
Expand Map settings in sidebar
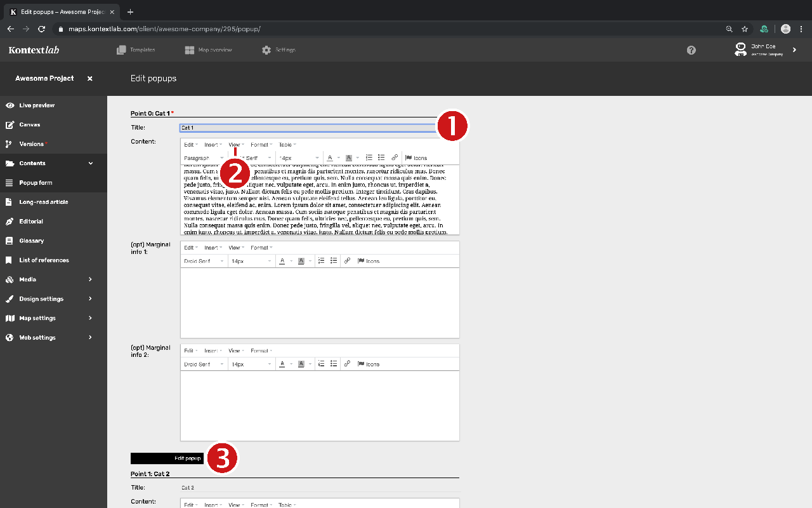(x=91, y=318)
